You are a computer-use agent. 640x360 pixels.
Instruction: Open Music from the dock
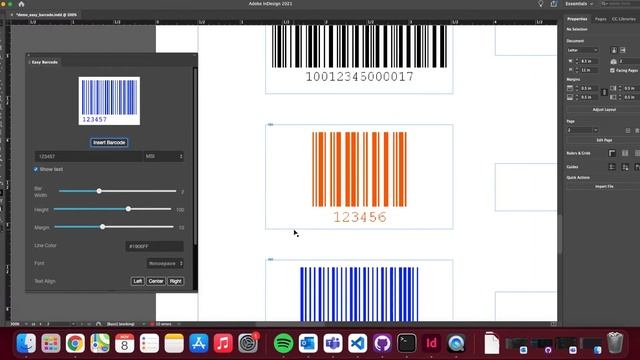coord(223,343)
